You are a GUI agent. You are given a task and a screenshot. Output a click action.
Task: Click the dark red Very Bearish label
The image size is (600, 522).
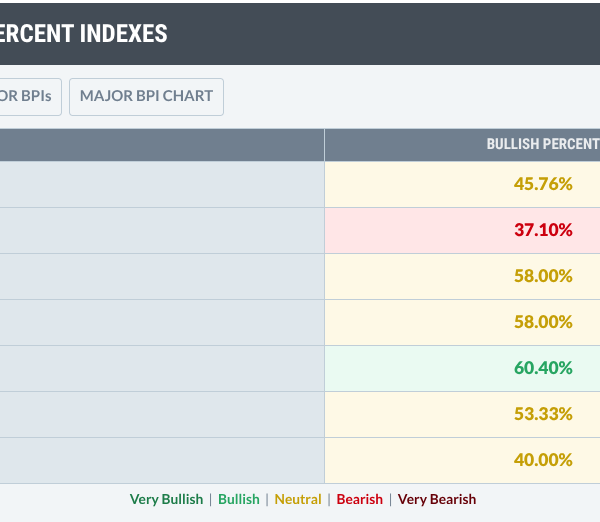(x=437, y=499)
